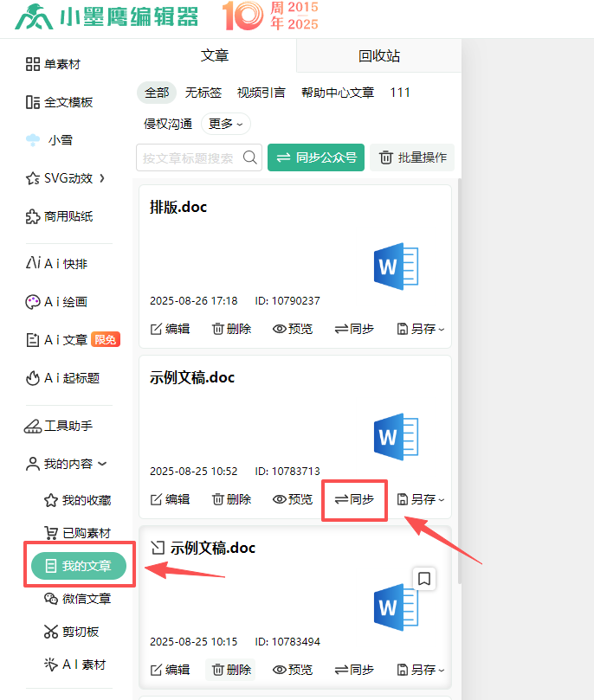
Task: Click the 10周年 anniversary badge
Action: (271, 16)
